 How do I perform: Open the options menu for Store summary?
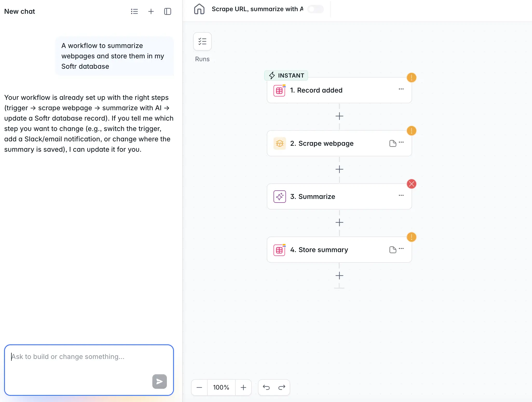pyautogui.click(x=401, y=248)
